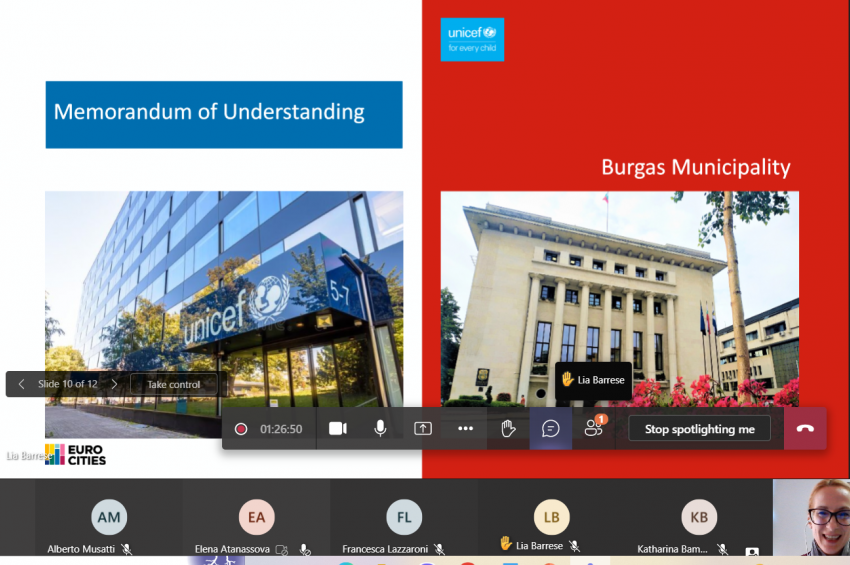
Task: Raise your hand in the meeting
Action: pos(508,428)
